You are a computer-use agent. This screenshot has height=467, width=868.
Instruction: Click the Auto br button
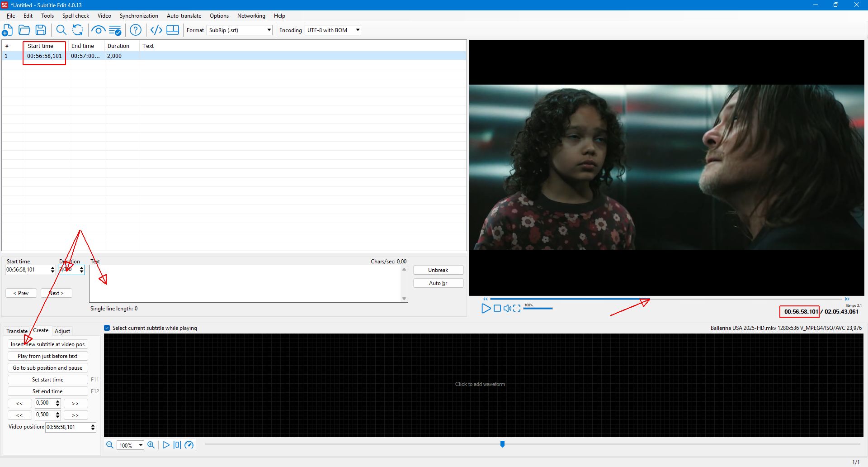438,283
